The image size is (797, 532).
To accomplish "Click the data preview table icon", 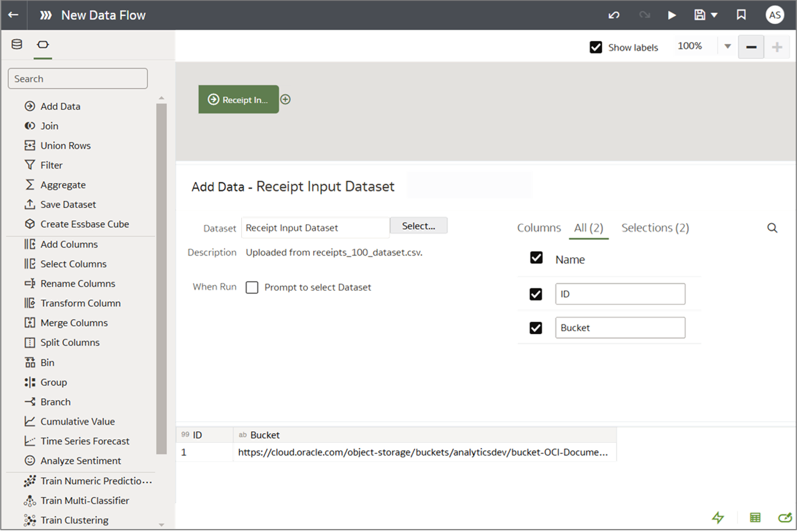I will point(755,518).
